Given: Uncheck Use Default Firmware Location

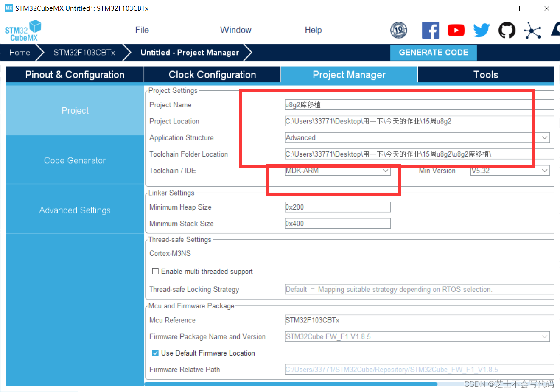Looking at the screenshot, I should (x=155, y=353).
